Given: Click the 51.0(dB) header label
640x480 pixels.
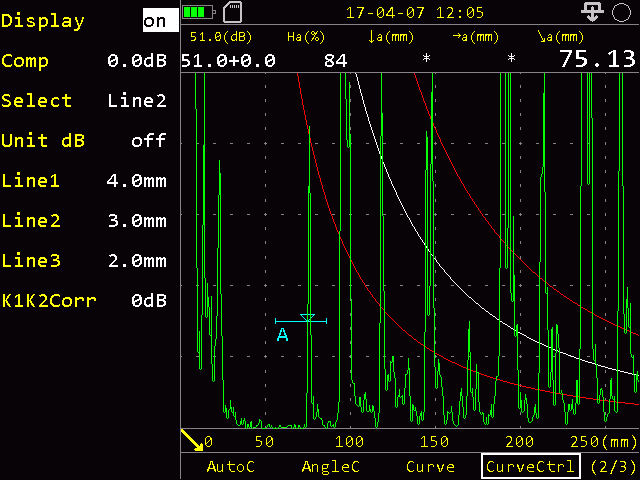Looking at the screenshot, I should click(221, 37).
